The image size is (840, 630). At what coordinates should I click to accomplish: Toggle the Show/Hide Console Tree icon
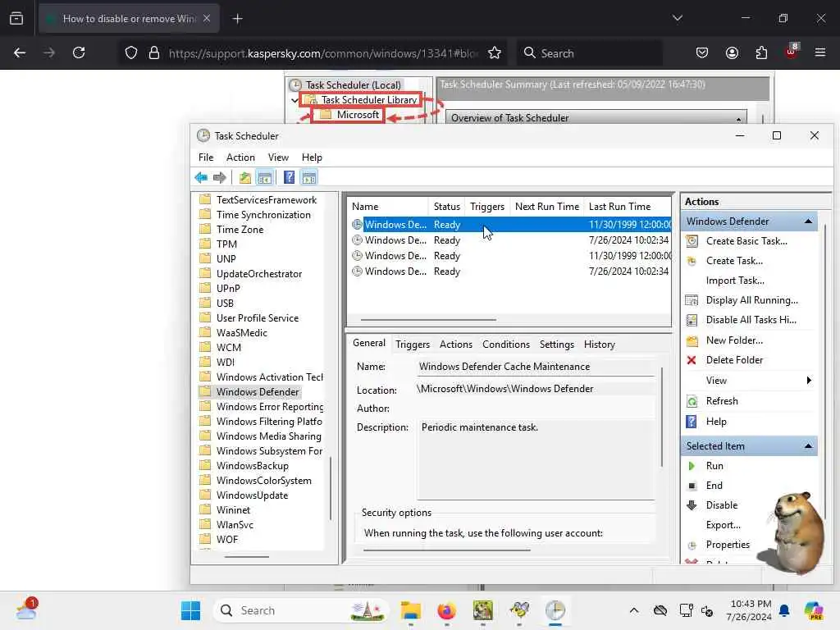pyautogui.click(x=265, y=177)
